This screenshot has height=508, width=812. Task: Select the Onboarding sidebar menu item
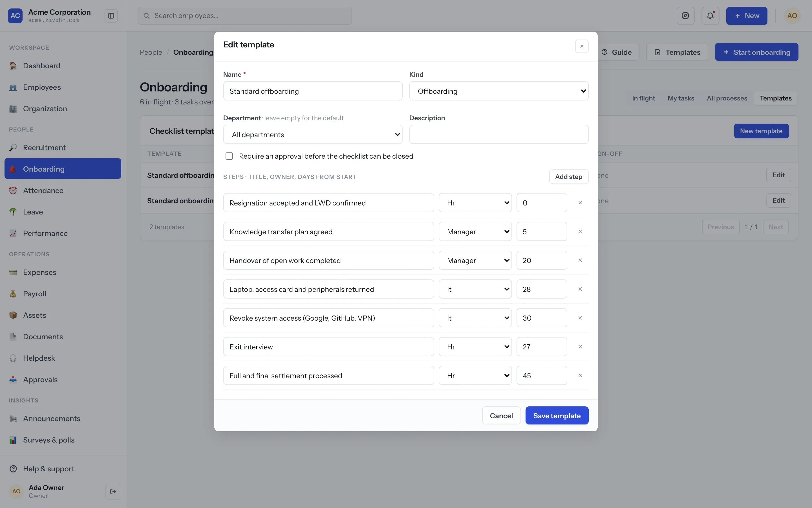click(x=63, y=169)
